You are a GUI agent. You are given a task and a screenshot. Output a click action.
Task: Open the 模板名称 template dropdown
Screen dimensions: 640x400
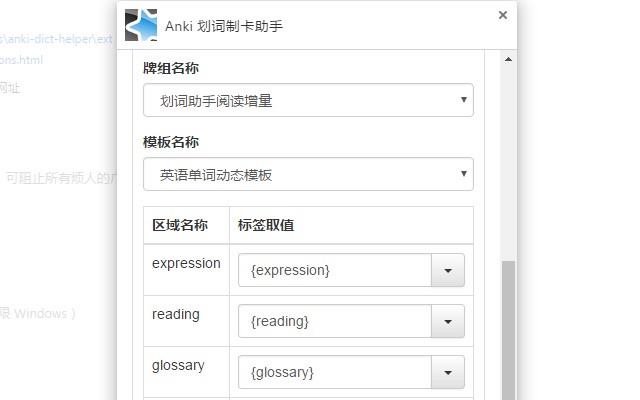[x=308, y=174]
